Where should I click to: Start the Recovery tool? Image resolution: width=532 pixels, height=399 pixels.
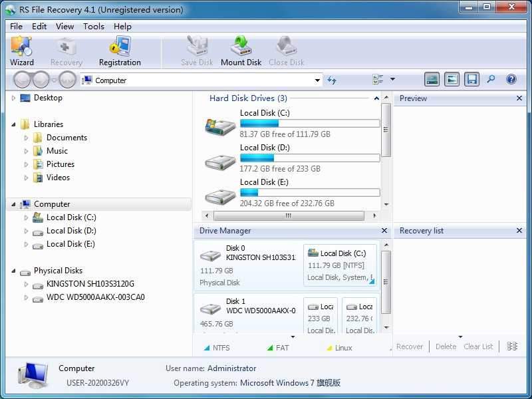click(65, 50)
